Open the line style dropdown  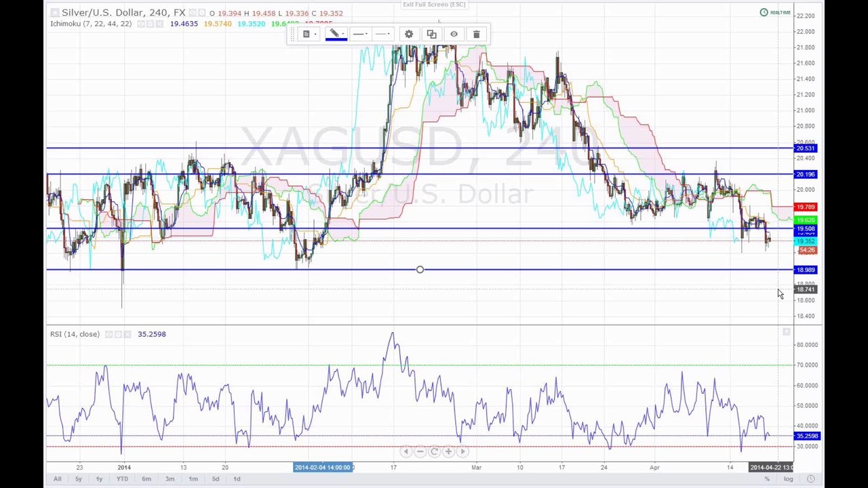point(360,34)
